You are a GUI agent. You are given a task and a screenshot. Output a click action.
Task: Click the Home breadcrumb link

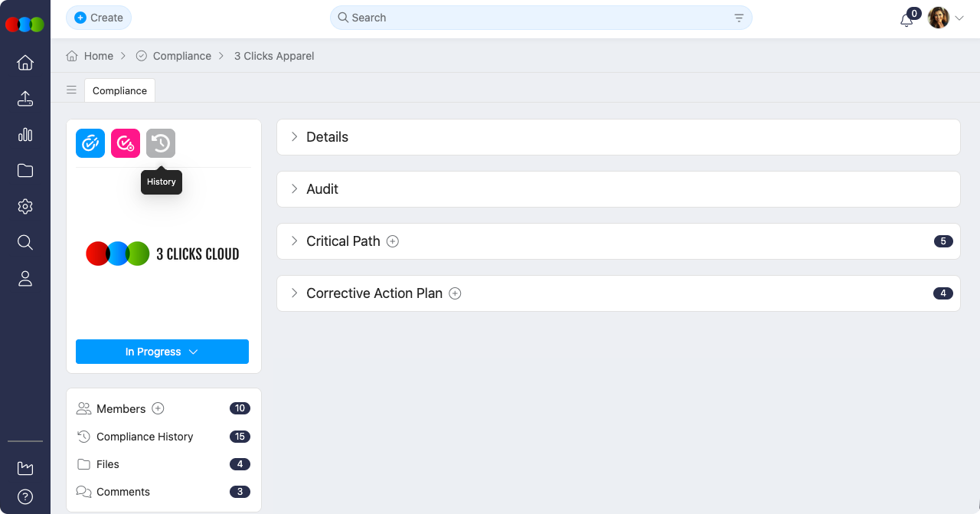pos(97,56)
